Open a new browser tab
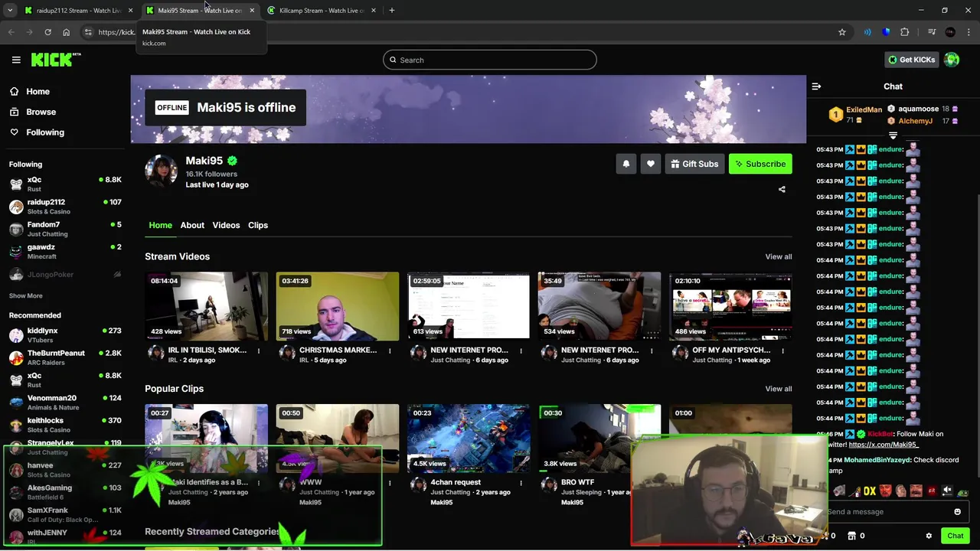 pyautogui.click(x=391, y=11)
